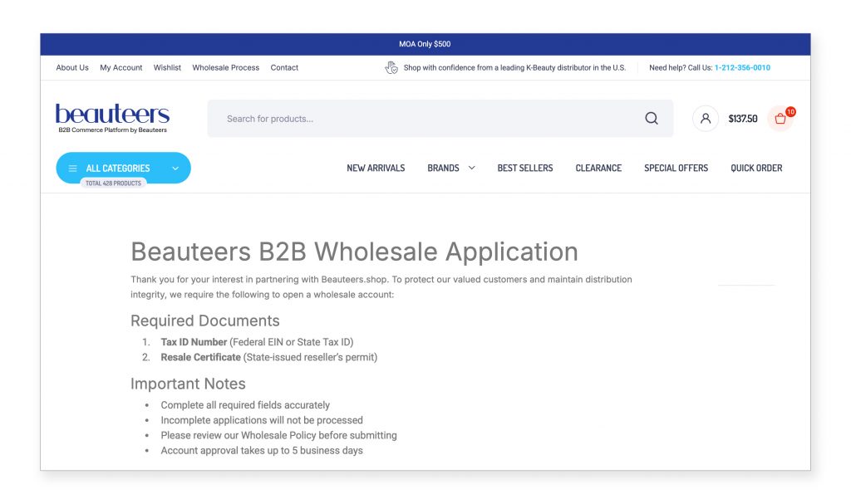This screenshot has width=851, height=504.
Task: Click the hamburger icon in ALL CATEGORIES
Action: pos(71,168)
